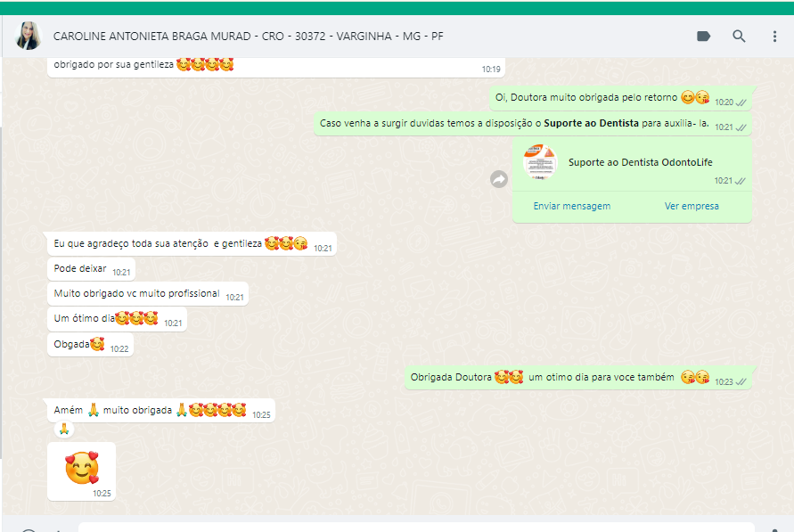Select the message 'Muito obrigado vc muito profissional'
This screenshot has height=532, width=794.
tap(148, 293)
